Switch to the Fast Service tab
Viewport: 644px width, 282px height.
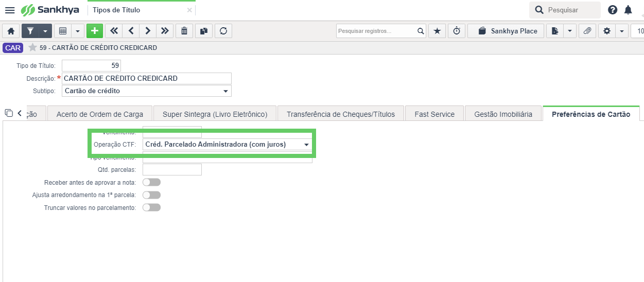click(434, 114)
